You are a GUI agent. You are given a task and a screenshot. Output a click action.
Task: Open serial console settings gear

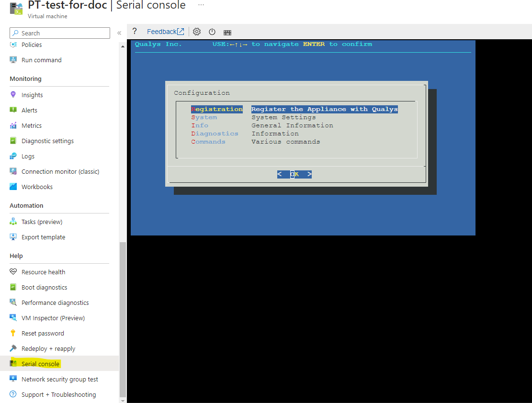197,32
